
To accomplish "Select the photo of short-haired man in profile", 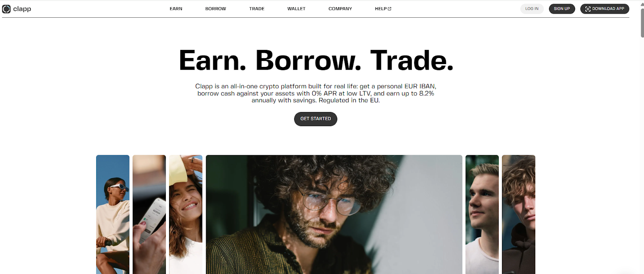I will 482,214.
